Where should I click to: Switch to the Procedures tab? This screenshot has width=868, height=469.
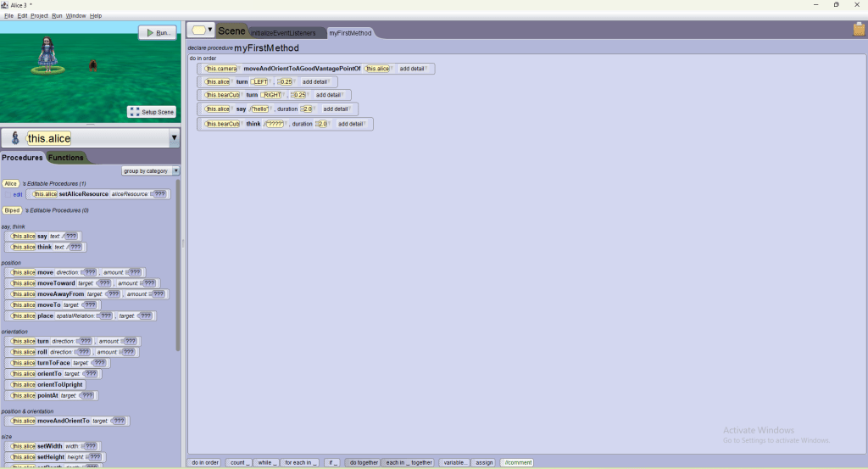(x=22, y=157)
